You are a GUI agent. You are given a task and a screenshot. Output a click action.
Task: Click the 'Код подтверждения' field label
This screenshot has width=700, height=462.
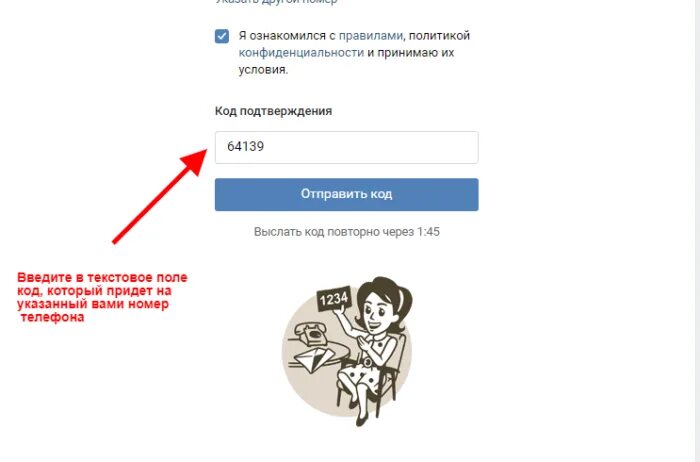click(x=273, y=111)
